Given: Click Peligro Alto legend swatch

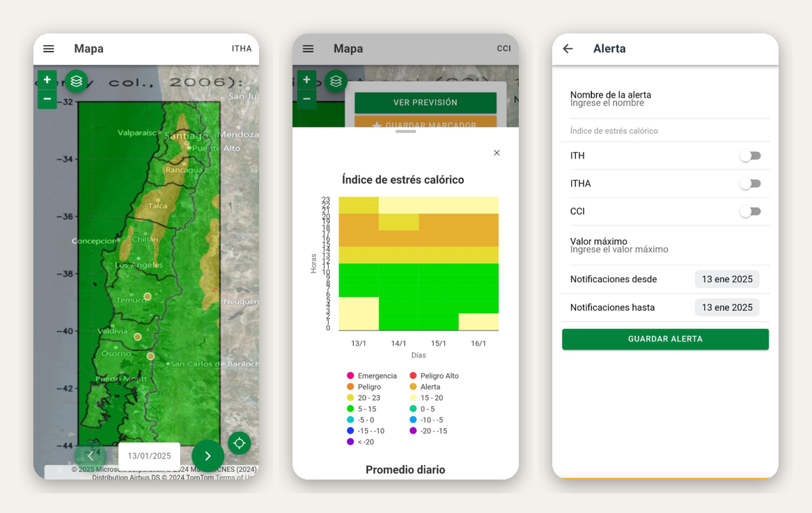Looking at the screenshot, I should tap(413, 376).
